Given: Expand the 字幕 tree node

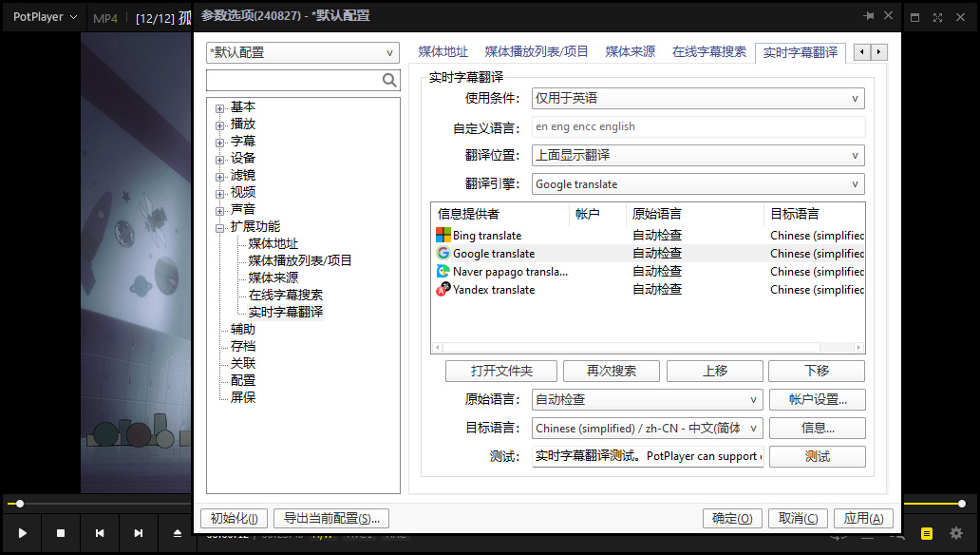Looking at the screenshot, I should 220,143.
